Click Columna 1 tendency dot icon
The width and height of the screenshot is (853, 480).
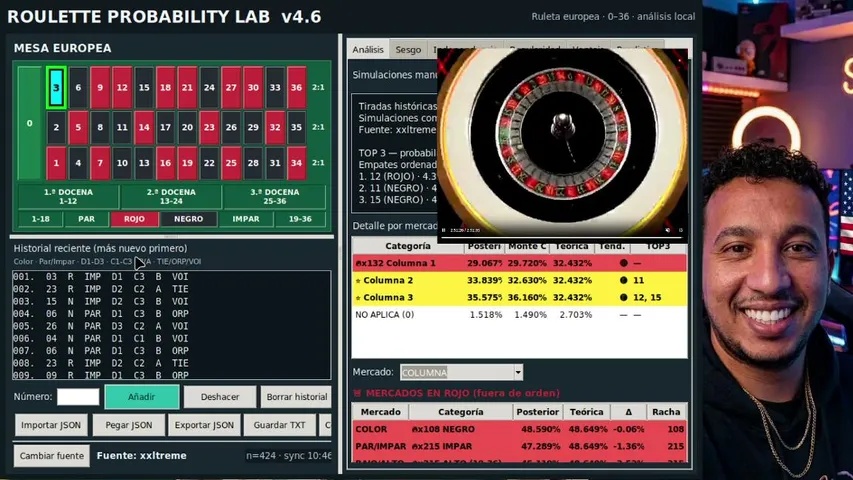(623, 263)
